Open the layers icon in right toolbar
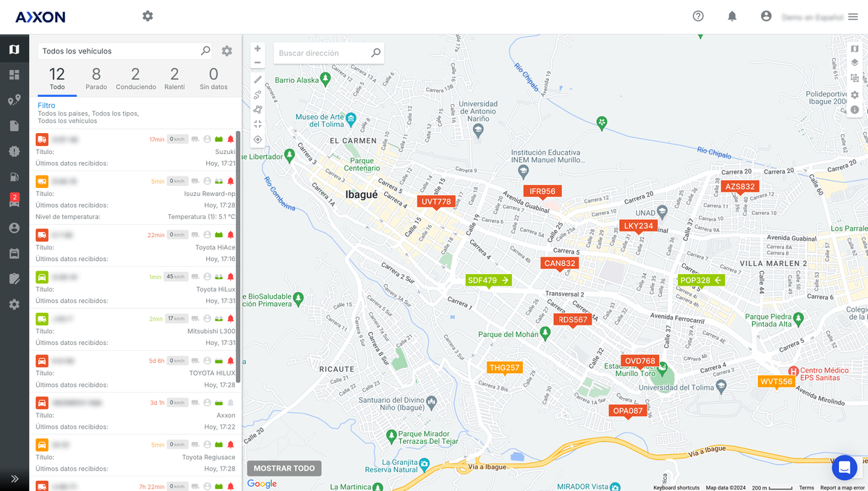This screenshot has height=491, width=868. click(x=854, y=63)
